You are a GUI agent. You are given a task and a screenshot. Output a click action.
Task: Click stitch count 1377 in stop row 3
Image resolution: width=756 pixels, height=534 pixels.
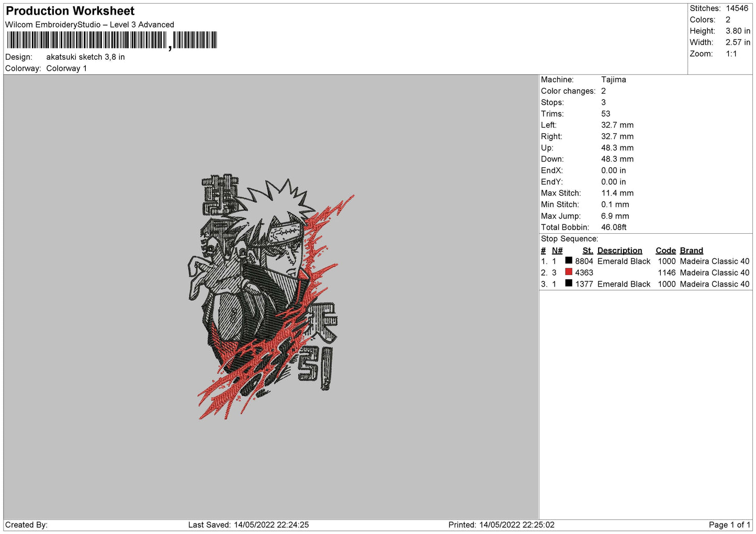[584, 284]
